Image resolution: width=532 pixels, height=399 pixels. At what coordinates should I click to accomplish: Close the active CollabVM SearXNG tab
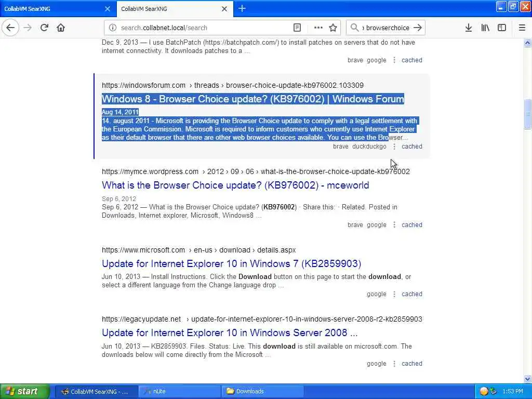[224, 9]
